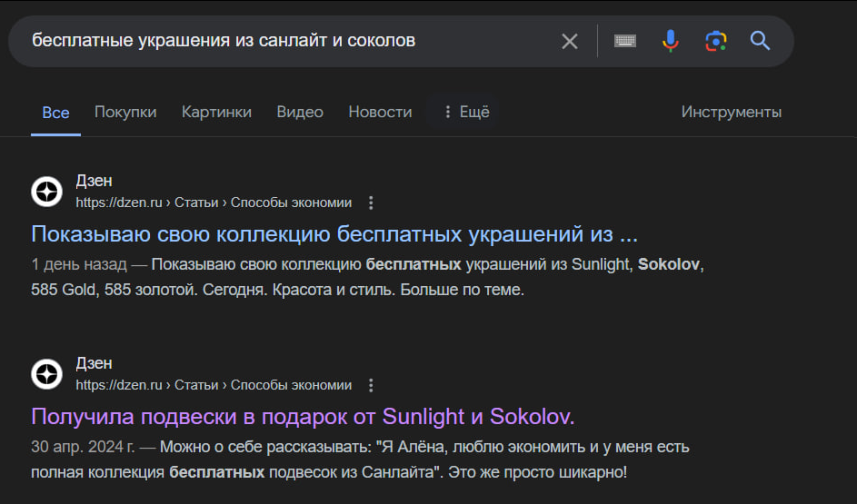Switch to the Новости tab
This screenshot has width=857, height=504.
tap(381, 112)
